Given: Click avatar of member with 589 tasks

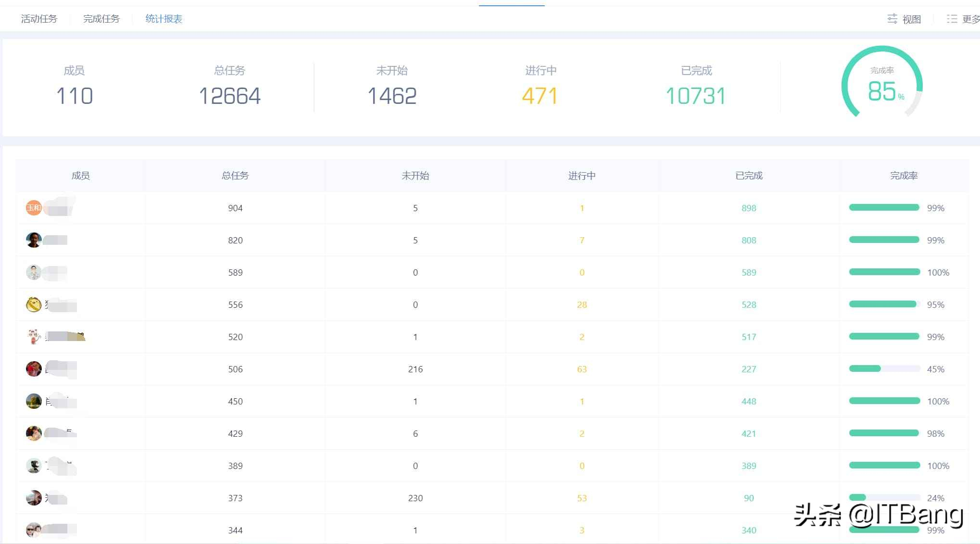Looking at the screenshot, I should 34,272.
